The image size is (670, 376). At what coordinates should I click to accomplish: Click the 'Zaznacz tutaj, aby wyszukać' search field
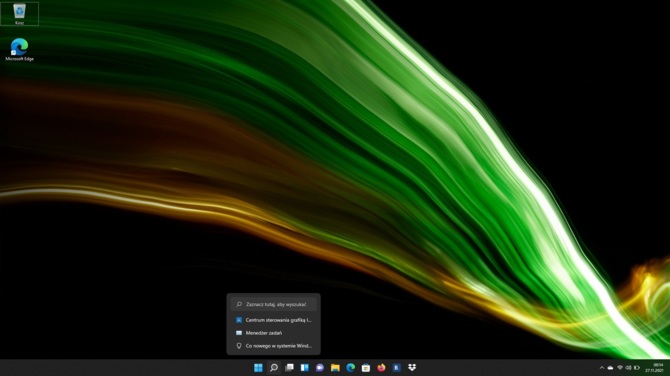coord(273,304)
